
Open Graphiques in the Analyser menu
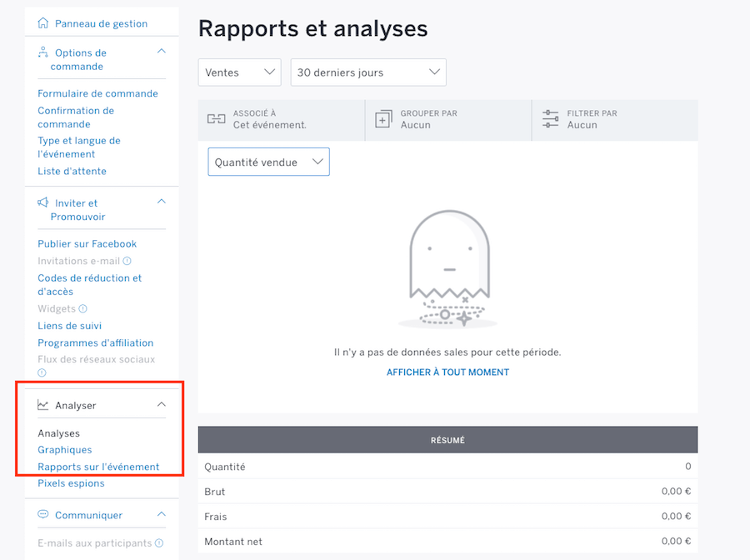tap(65, 450)
